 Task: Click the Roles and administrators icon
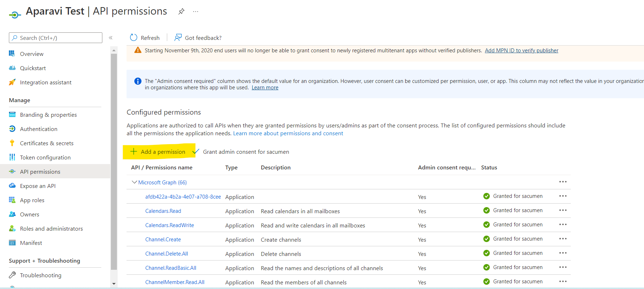point(12,228)
